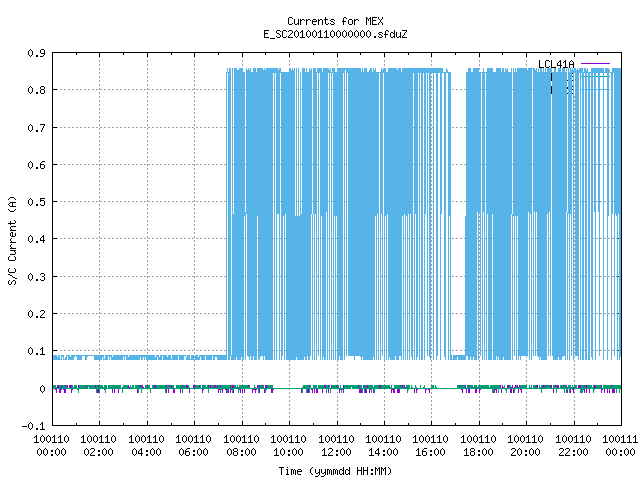
Task: Click the x-axis time label 16:00
Action: pyautogui.click(x=430, y=452)
